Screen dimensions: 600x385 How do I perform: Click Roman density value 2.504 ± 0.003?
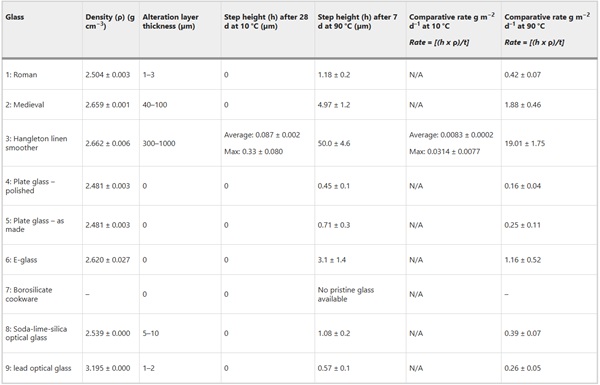coord(108,75)
